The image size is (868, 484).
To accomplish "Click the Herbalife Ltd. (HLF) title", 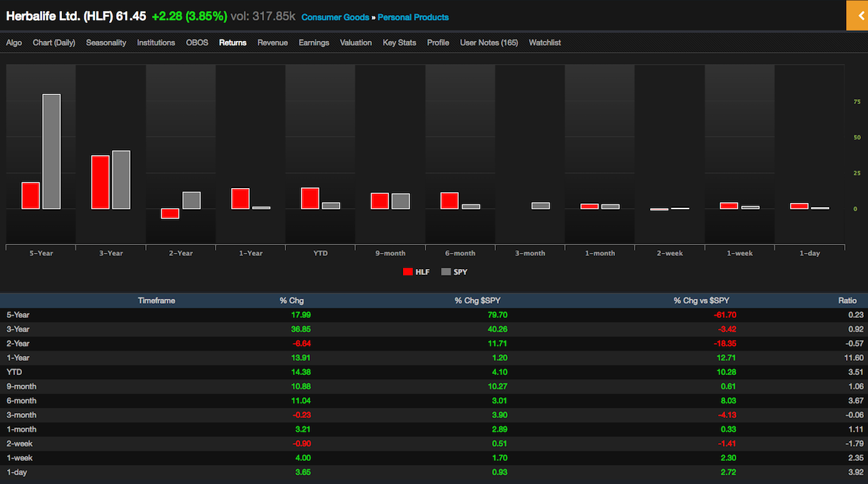I will point(58,15).
